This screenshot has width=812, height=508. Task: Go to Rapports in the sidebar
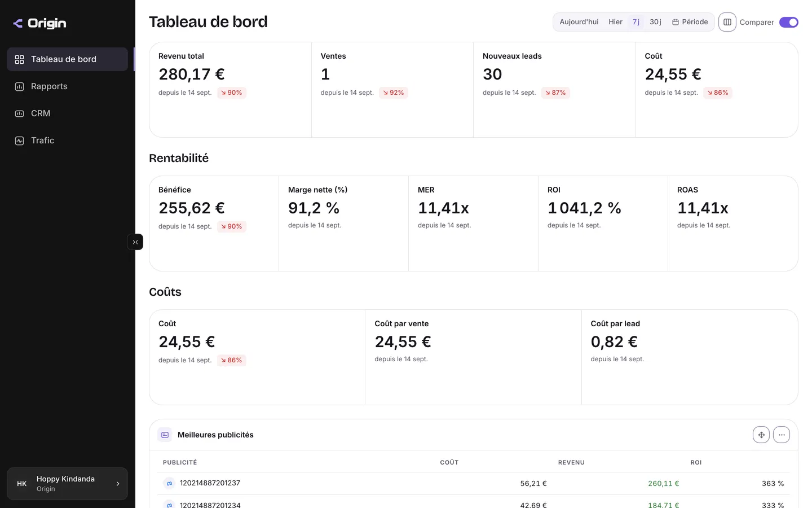[x=67, y=86]
